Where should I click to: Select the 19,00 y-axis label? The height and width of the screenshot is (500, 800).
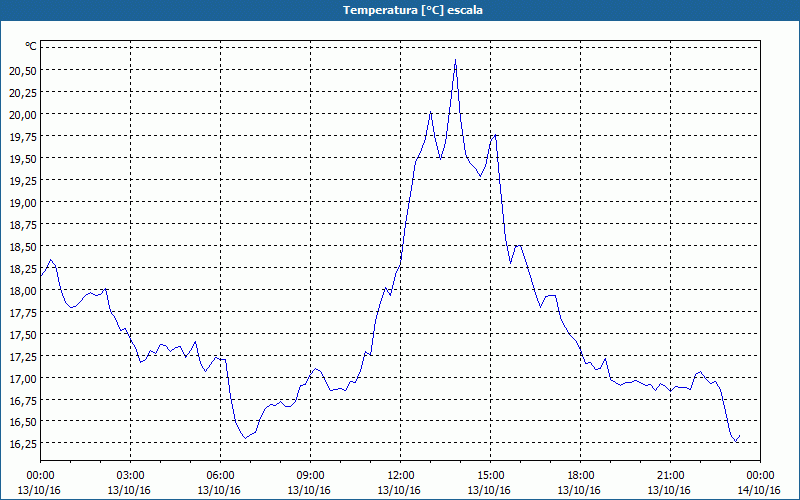(x=23, y=203)
